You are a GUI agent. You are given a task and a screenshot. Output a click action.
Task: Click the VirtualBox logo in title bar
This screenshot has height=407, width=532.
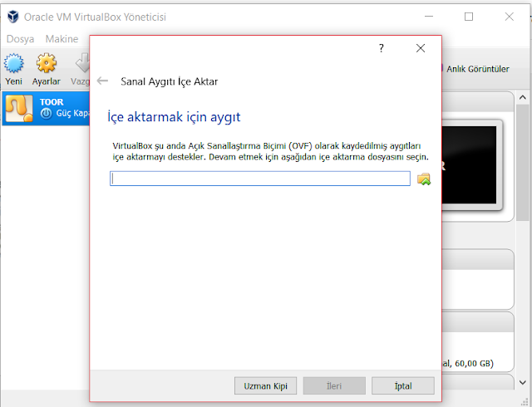click(13, 17)
